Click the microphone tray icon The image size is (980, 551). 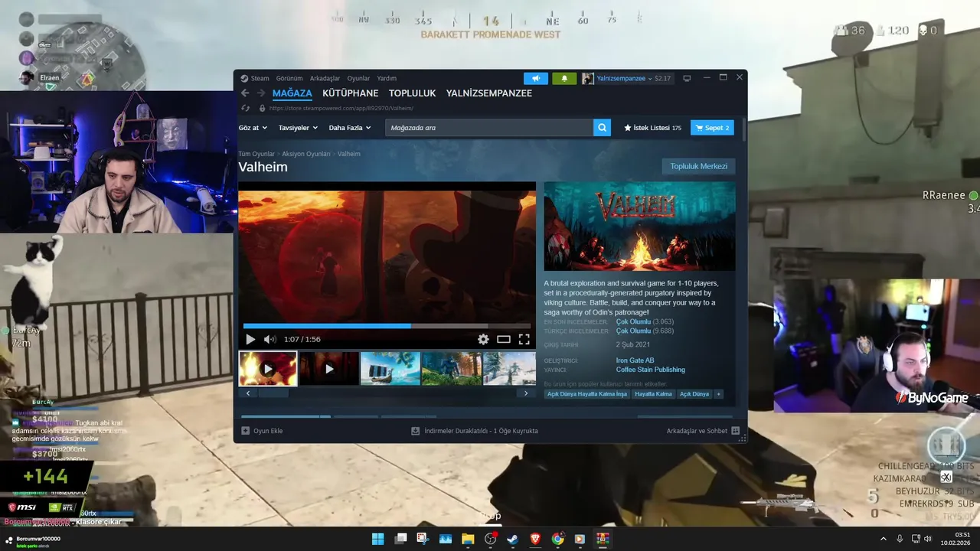click(900, 539)
